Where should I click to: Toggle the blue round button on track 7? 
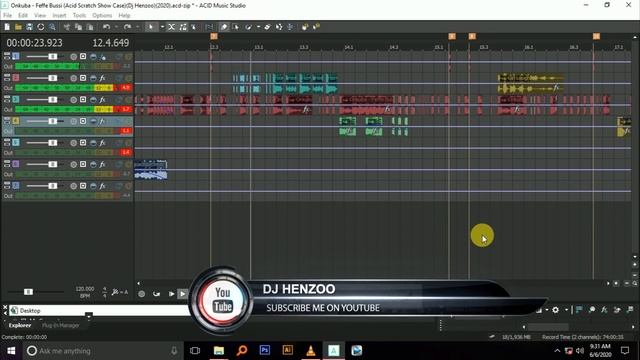[93, 186]
